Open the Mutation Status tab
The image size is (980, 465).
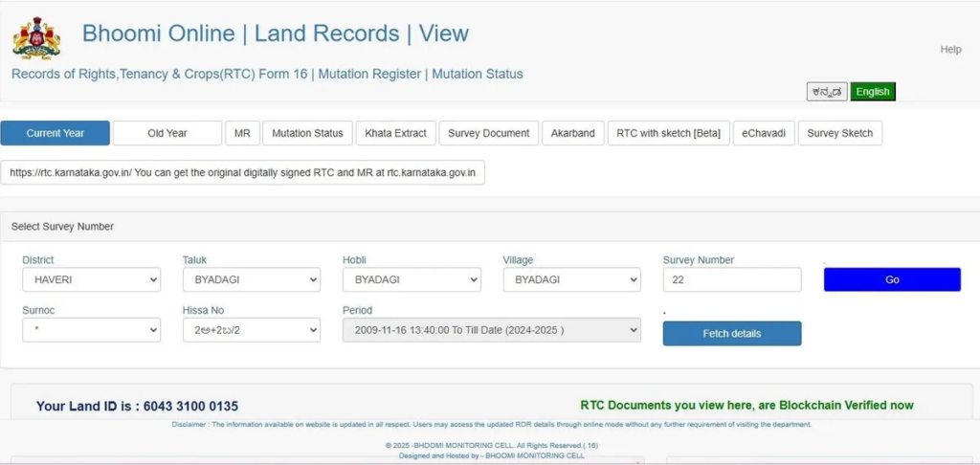pyautogui.click(x=307, y=133)
